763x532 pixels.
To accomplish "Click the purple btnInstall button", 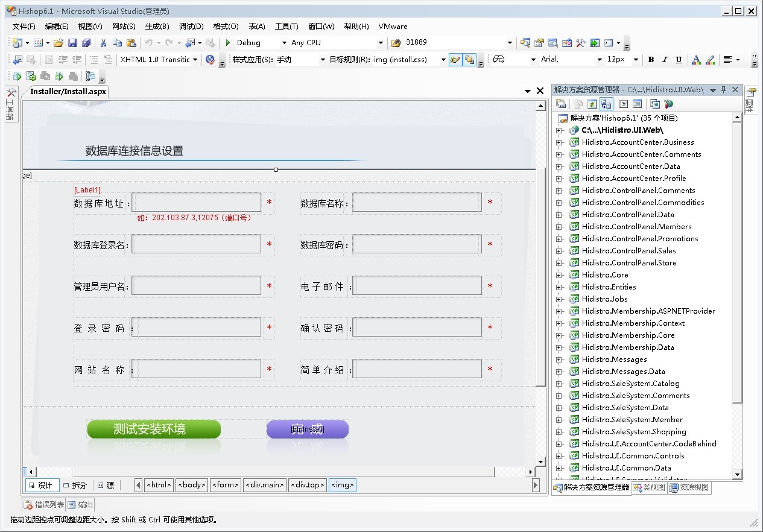I will point(308,429).
